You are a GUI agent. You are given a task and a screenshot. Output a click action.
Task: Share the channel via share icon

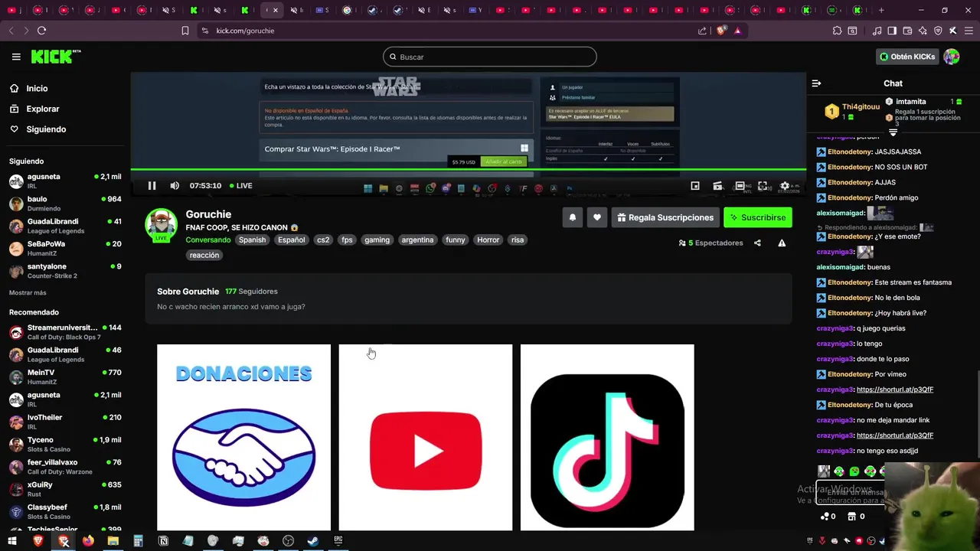(x=757, y=243)
